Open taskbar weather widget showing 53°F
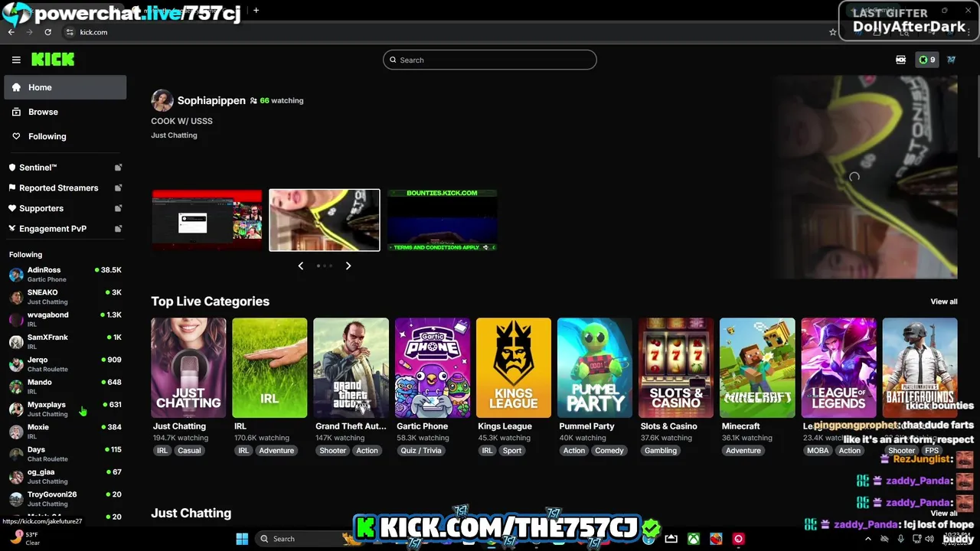Screen dimensions: 980x551 click(x=27, y=539)
